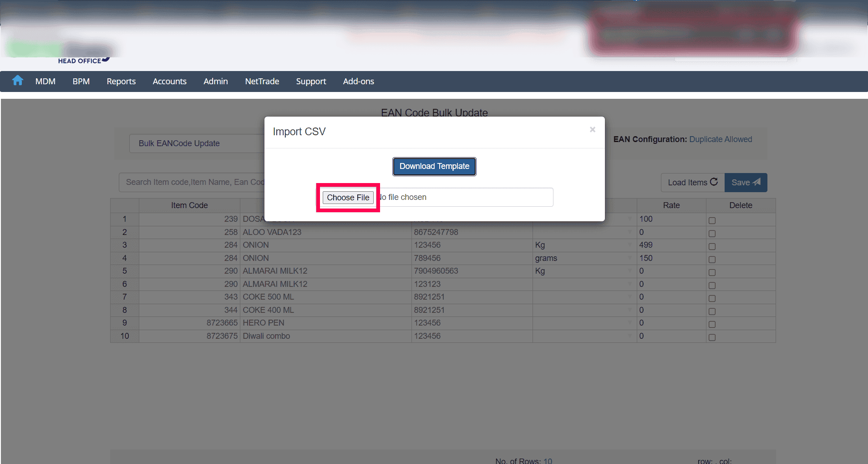
Task: Tick the Delete checkbox for COKE 500 ML
Action: coord(712,299)
